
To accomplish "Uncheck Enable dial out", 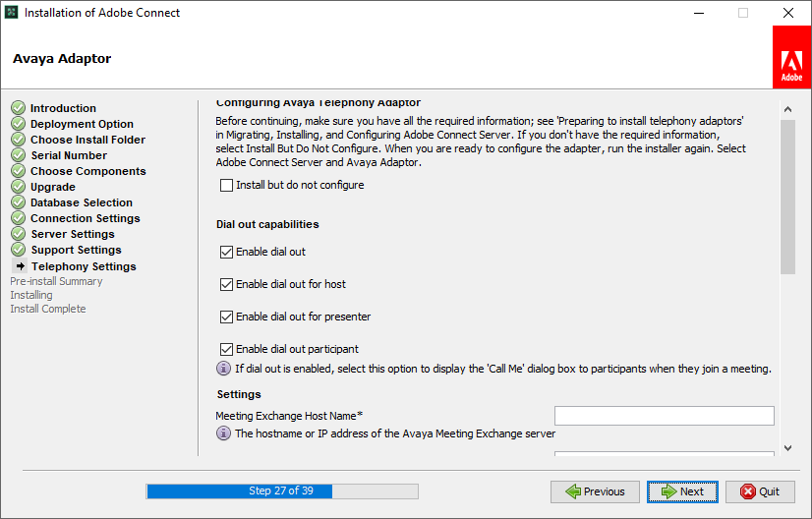I will 226,252.
